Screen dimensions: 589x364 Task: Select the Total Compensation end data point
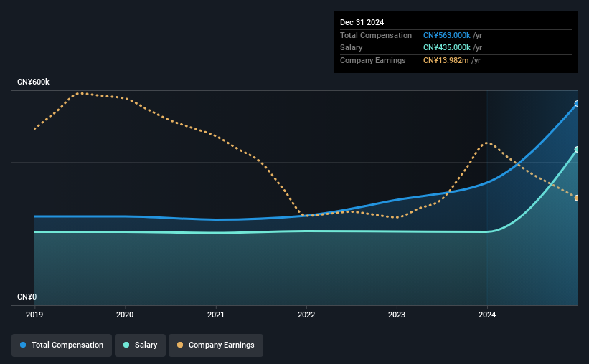point(577,104)
